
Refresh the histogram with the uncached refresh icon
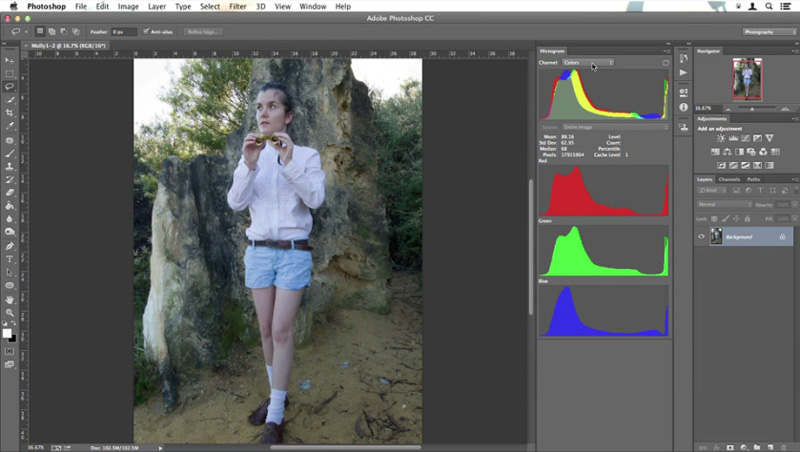click(665, 63)
